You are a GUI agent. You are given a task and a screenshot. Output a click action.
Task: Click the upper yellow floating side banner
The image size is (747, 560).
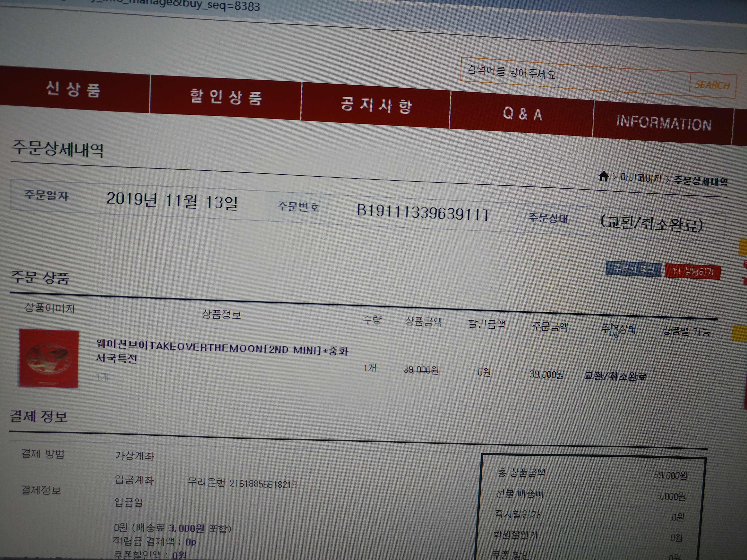point(743,247)
